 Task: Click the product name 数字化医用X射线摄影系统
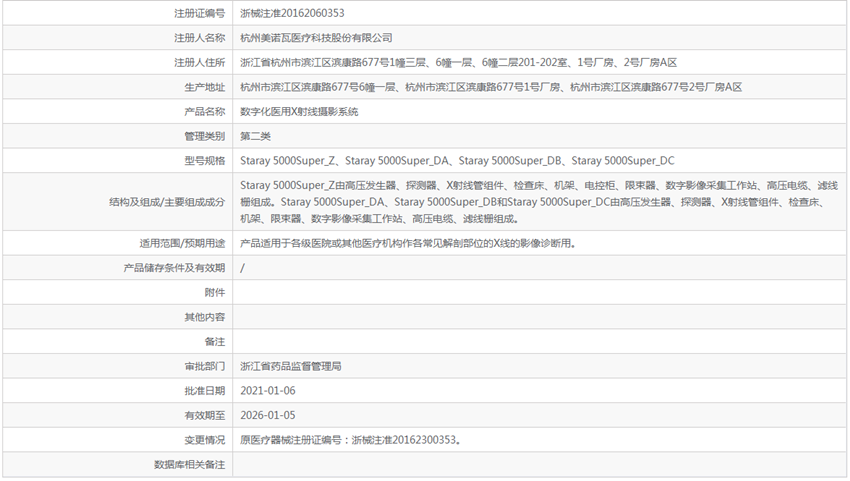(299, 112)
